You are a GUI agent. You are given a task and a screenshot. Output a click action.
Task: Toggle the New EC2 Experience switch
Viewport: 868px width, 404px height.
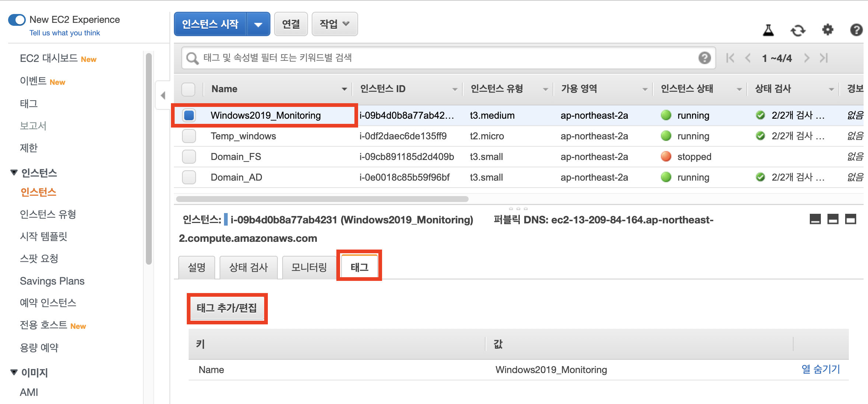tap(17, 20)
